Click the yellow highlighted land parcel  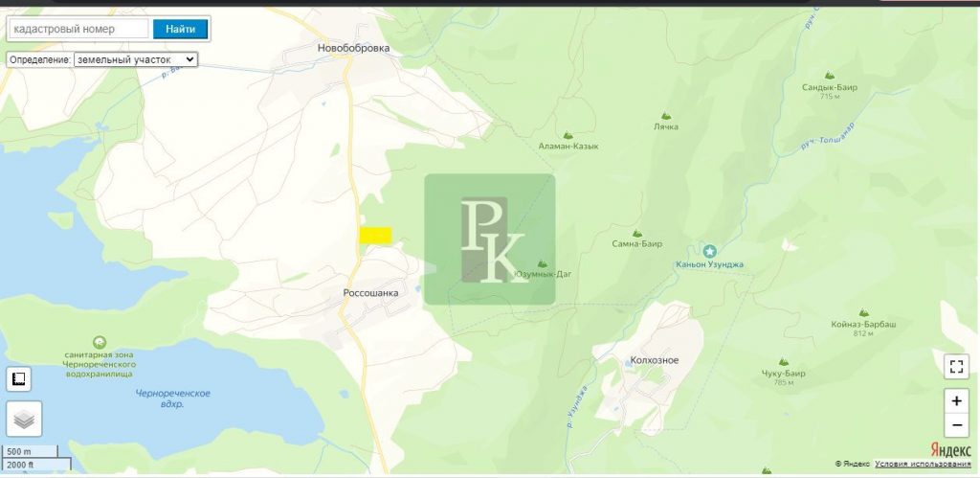(x=375, y=235)
